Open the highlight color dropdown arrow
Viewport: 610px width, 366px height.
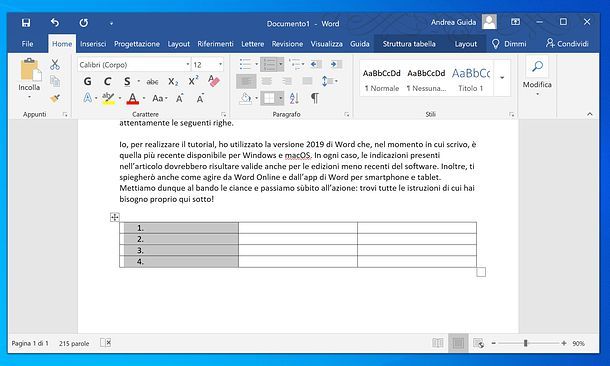click(x=120, y=98)
